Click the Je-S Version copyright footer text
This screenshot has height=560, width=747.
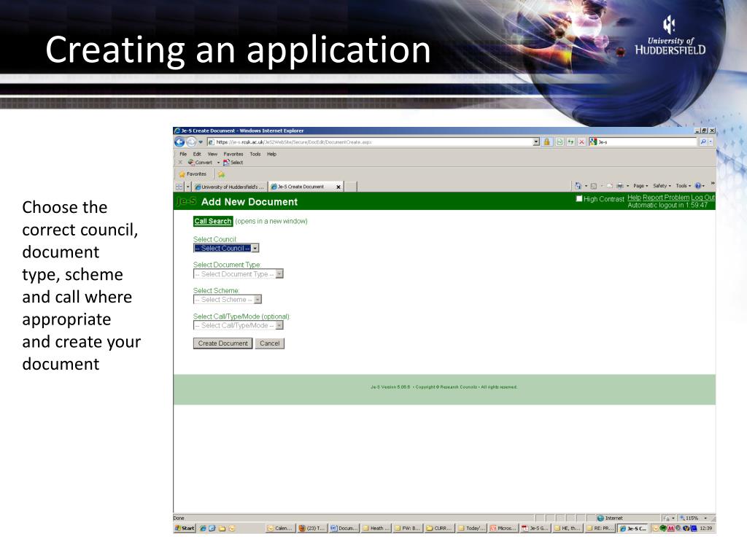(x=444, y=387)
